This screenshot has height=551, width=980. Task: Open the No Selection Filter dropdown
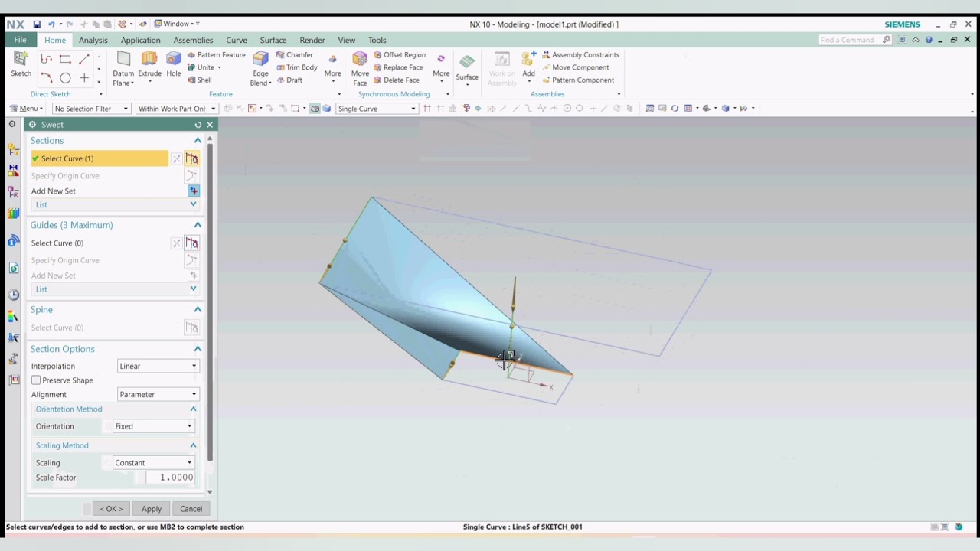[x=91, y=109]
